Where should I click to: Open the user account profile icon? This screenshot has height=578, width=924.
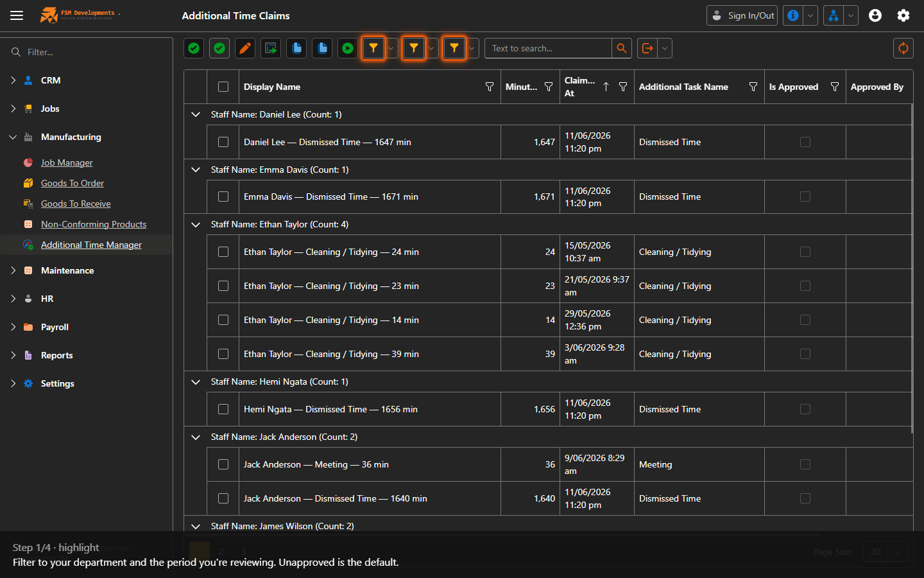click(x=875, y=15)
